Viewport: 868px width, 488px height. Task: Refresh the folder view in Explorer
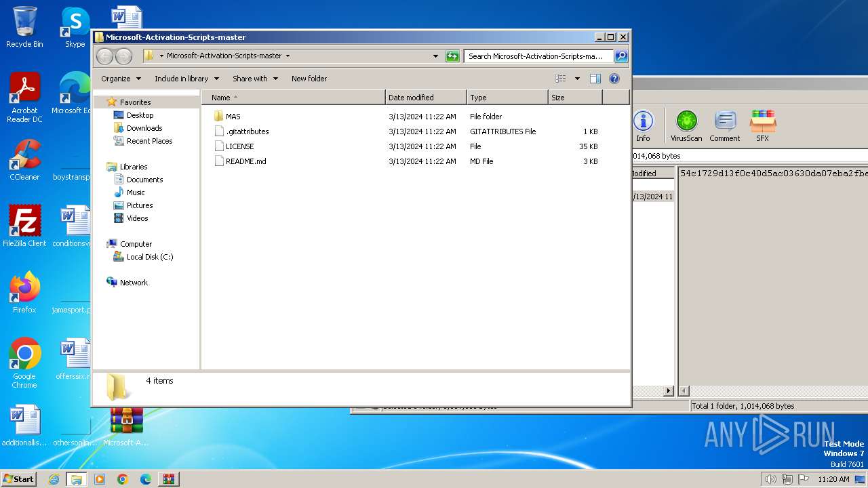click(x=452, y=56)
